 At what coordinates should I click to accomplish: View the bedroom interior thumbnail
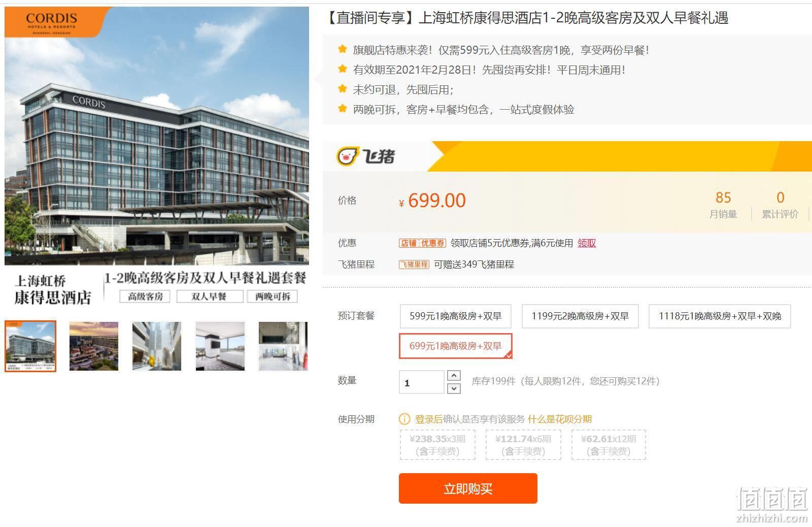coord(220,346)
